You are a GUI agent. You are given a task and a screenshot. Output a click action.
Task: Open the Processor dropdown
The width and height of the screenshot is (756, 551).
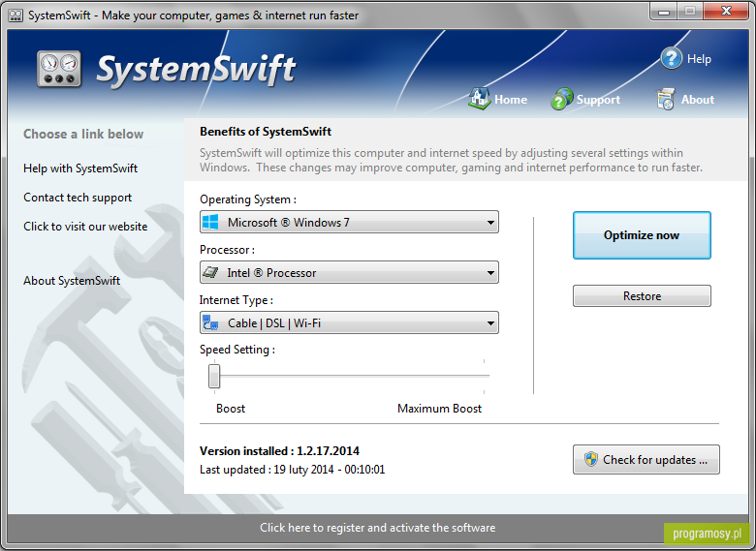pyautogui.click(x=349, y=272)
